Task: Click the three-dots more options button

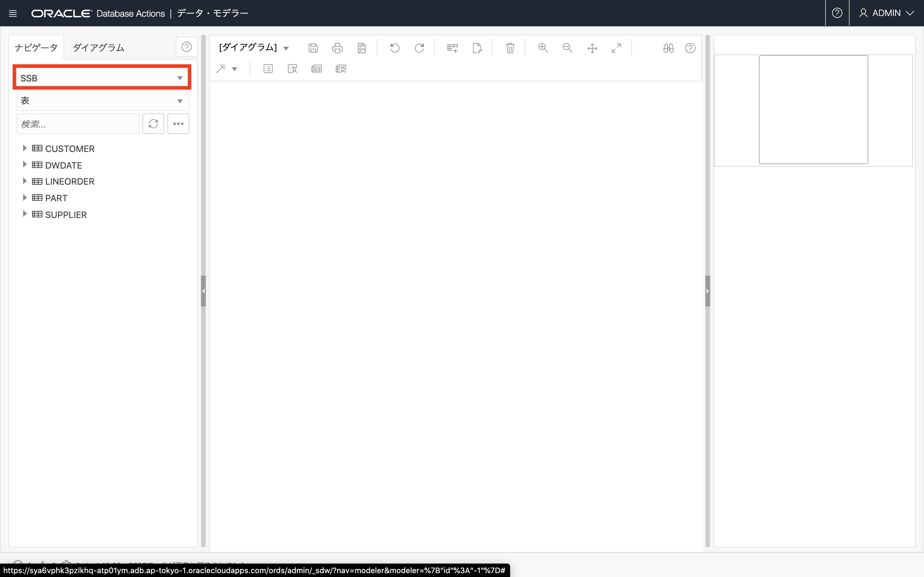Action: (178, 124)
